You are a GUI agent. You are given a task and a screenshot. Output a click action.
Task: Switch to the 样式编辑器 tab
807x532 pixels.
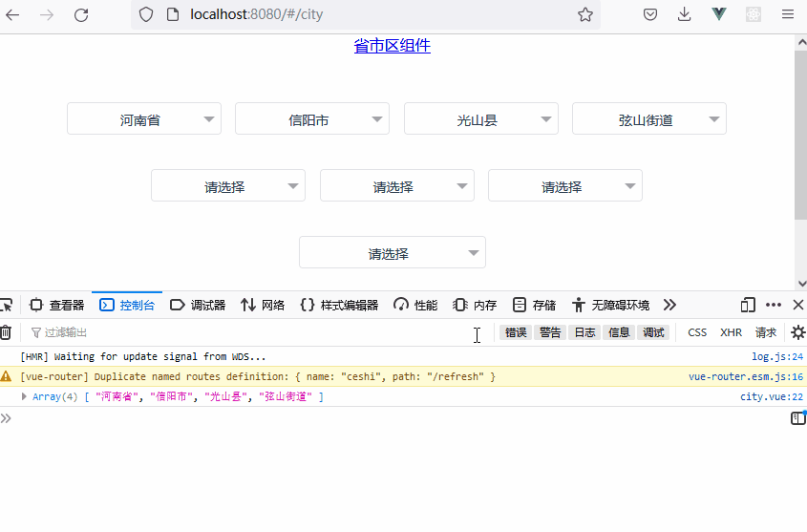(339, 305)
